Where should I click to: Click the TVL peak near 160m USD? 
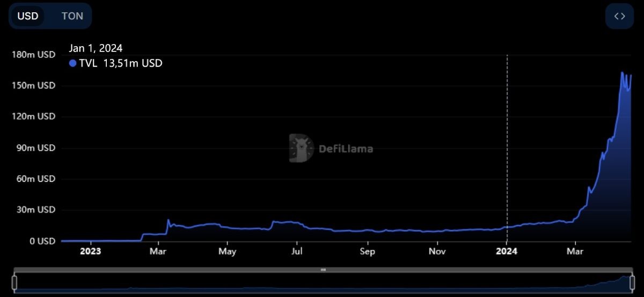623,72
